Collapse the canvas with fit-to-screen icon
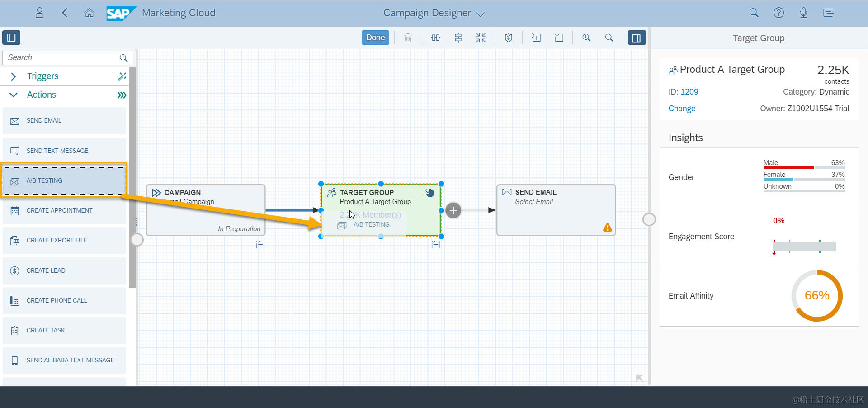Screen dimensions: 868x408 [481, 38]
